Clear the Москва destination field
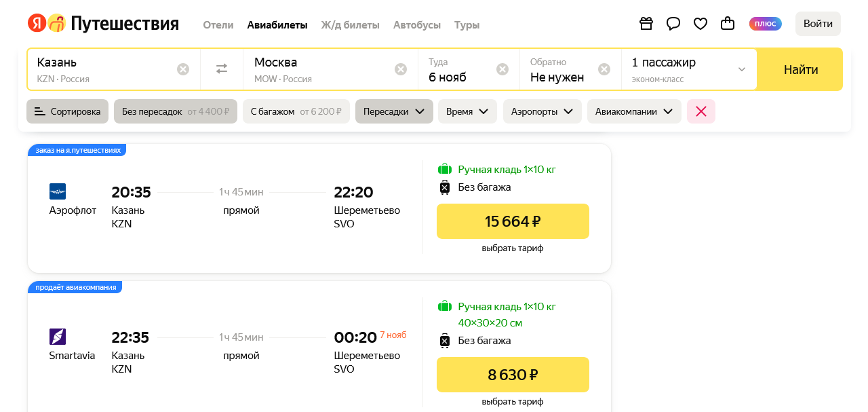This screenshot has width=868, height=412. click(x=401, y=69)
